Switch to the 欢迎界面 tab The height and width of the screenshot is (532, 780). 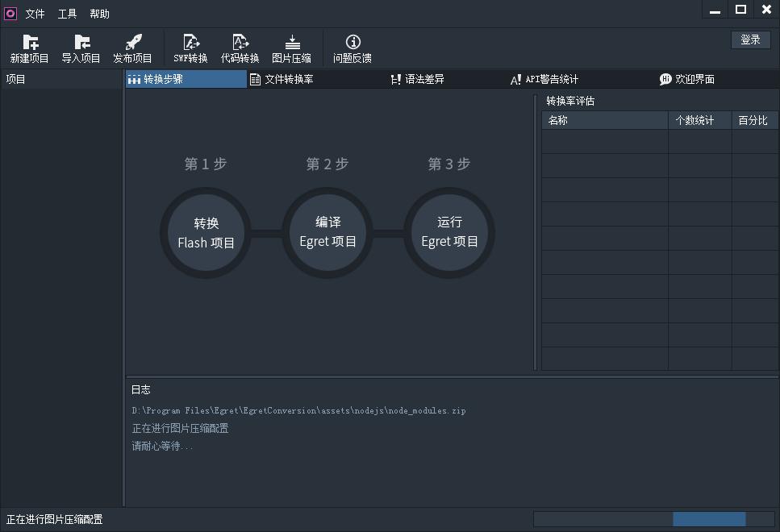pos(687,79)
